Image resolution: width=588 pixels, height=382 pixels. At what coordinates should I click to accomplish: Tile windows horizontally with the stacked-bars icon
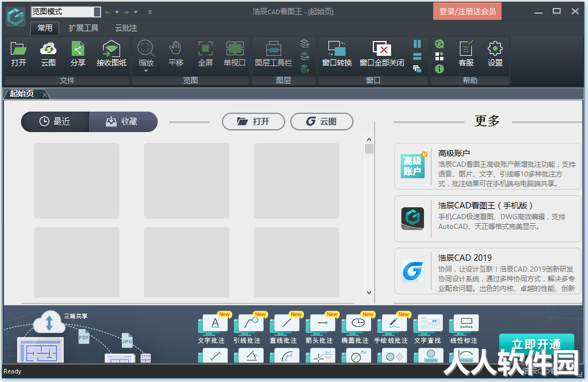point(417,56)
